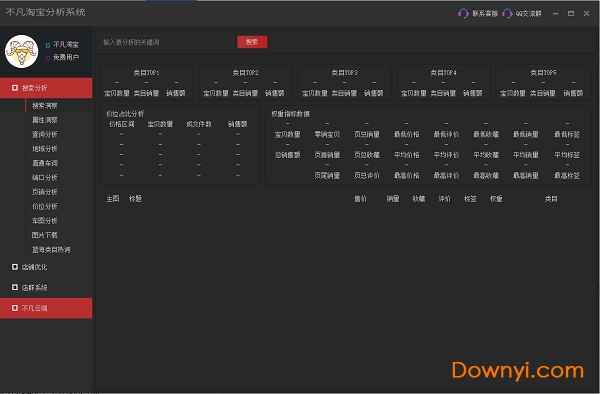Viewport: 600px width, 394px height.
Task: Click the 成交件数 column header
Action: [x=199, y=124]
